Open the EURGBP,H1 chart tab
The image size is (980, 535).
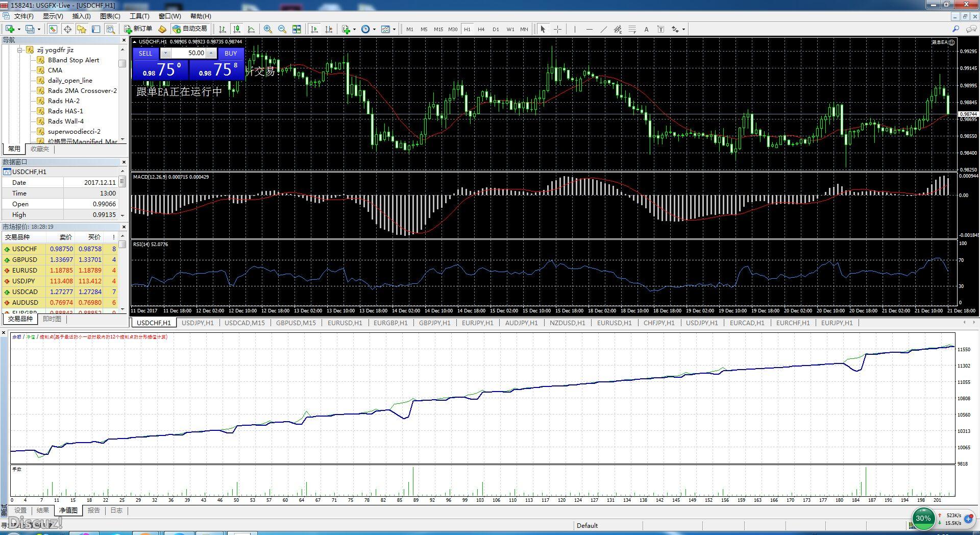coord(390,323)
